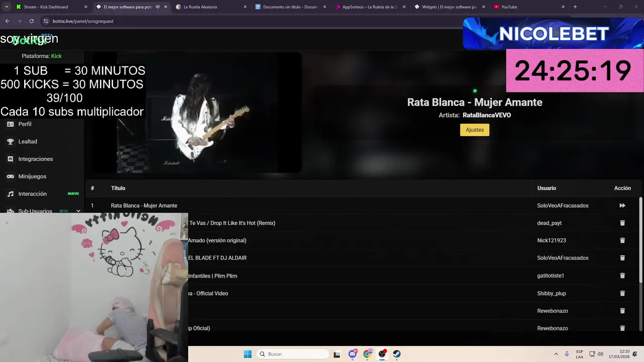Open Discord from the taskbar
644x362 pixels.
pos(353,354)
